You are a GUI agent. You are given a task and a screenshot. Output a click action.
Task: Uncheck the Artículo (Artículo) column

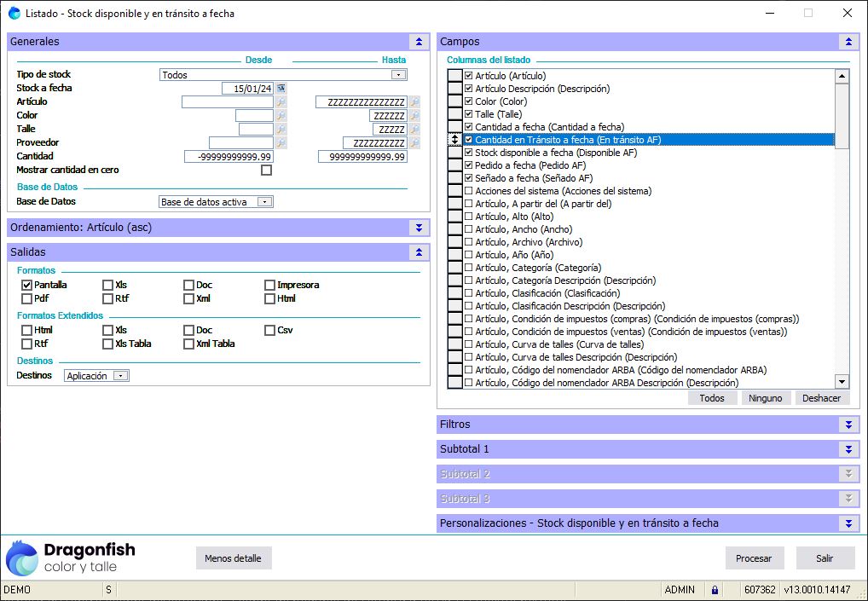(469, 76)
